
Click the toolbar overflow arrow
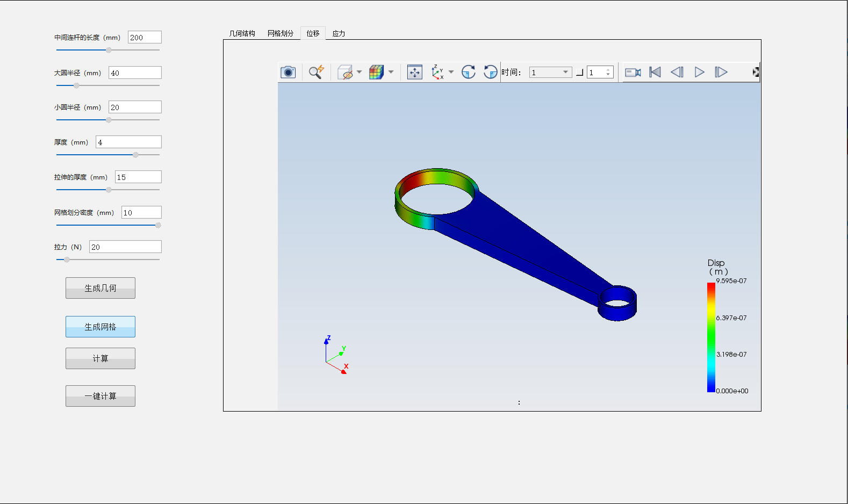click(756, 72)
